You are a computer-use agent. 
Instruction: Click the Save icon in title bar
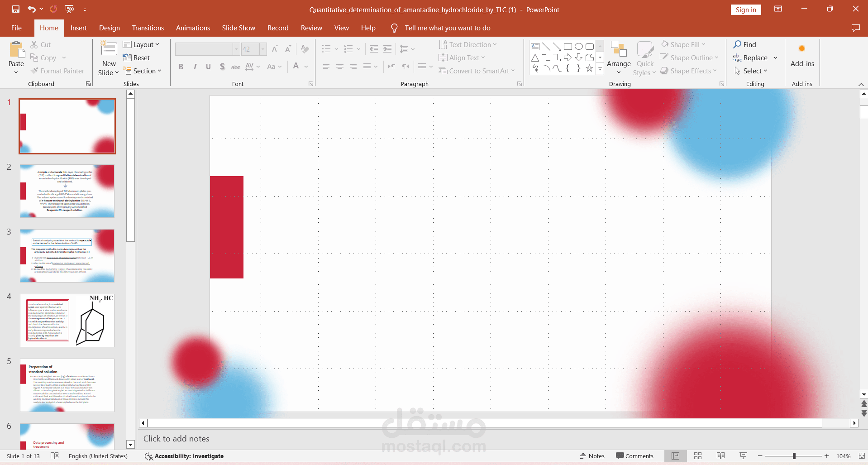(x=16, y=9)
